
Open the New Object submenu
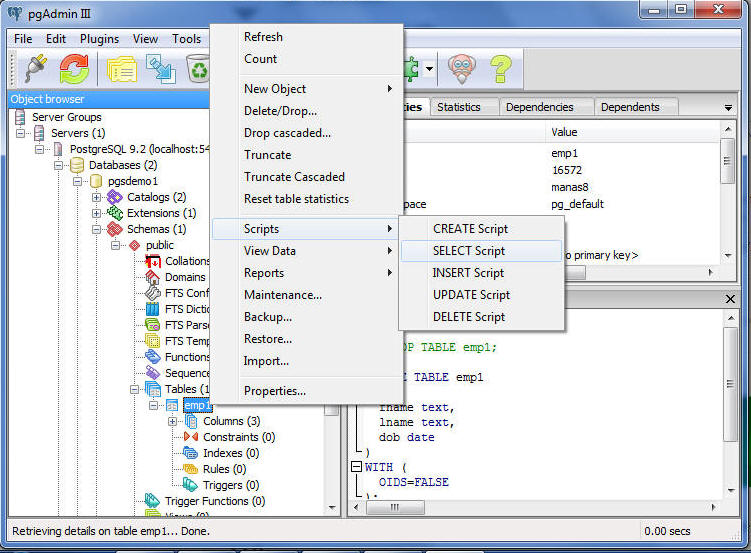305,89
